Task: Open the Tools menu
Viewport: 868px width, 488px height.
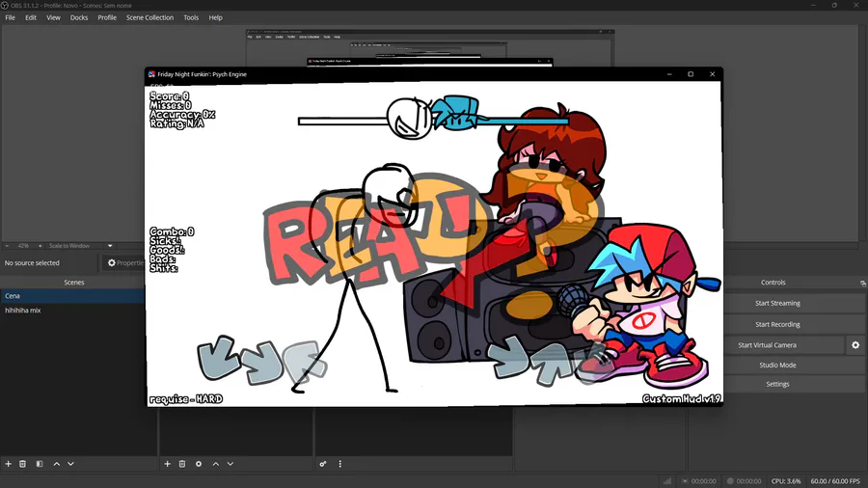Action: point(191,17)
